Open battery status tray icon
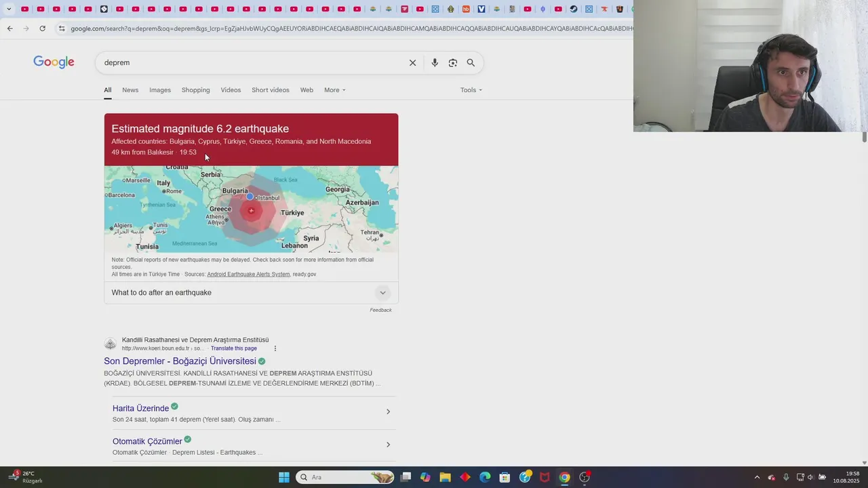The width and height of the screenshot is (868, 488). (x=822, y=477)
